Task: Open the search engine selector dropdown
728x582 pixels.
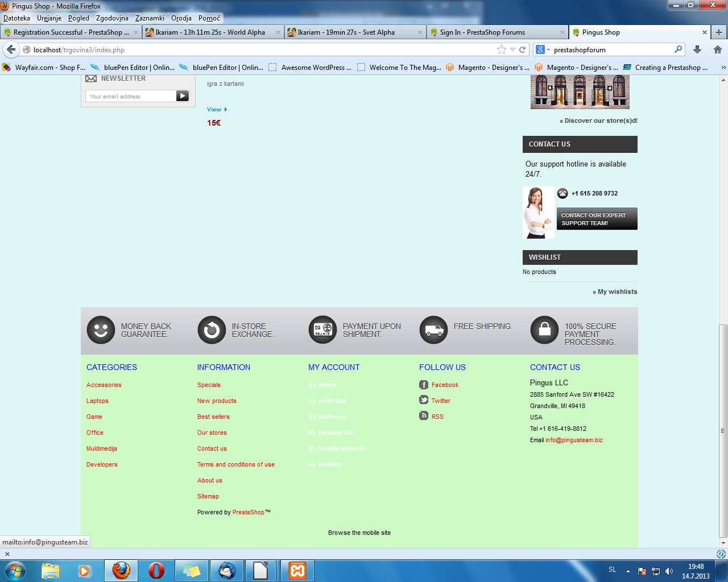Action: pos(543,49)
